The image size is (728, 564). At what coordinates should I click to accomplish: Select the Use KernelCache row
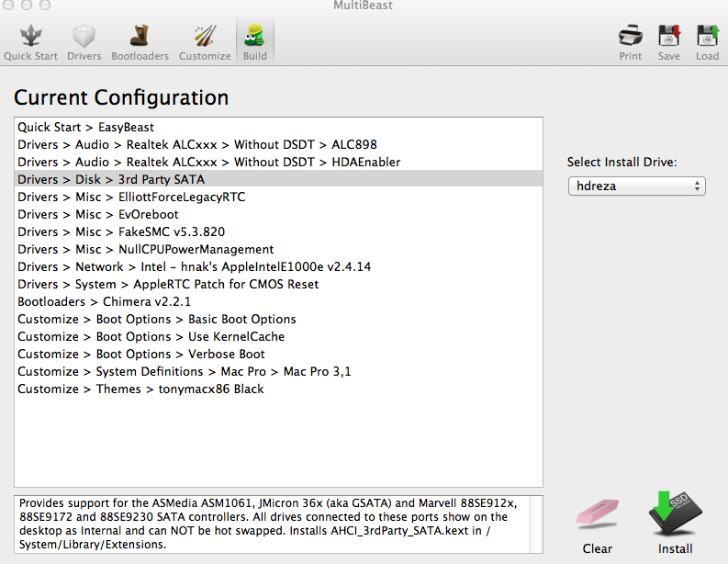tap(278, 336)
